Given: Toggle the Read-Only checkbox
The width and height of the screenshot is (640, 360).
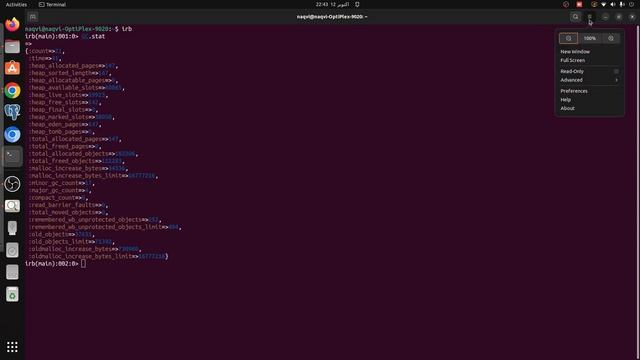Looking at the screenshot, I should (x=616, y=71).
